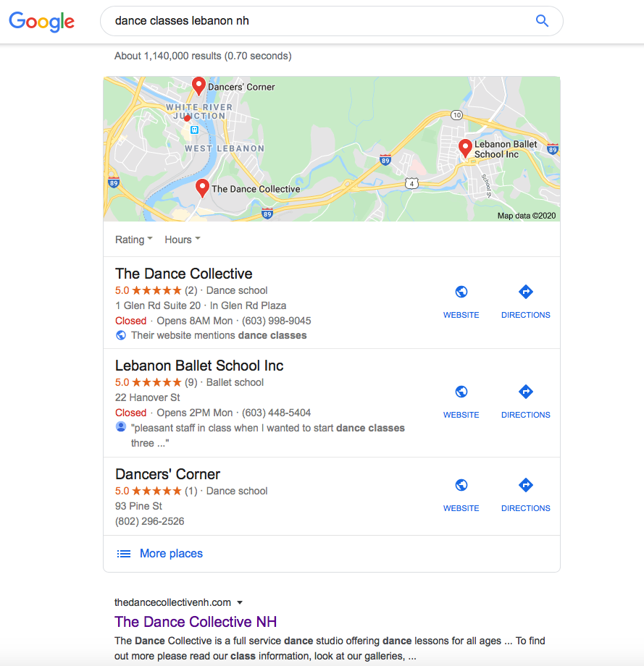644x666 pixels.
Task: Click the Google logo
Action: (x=42, y=22)
